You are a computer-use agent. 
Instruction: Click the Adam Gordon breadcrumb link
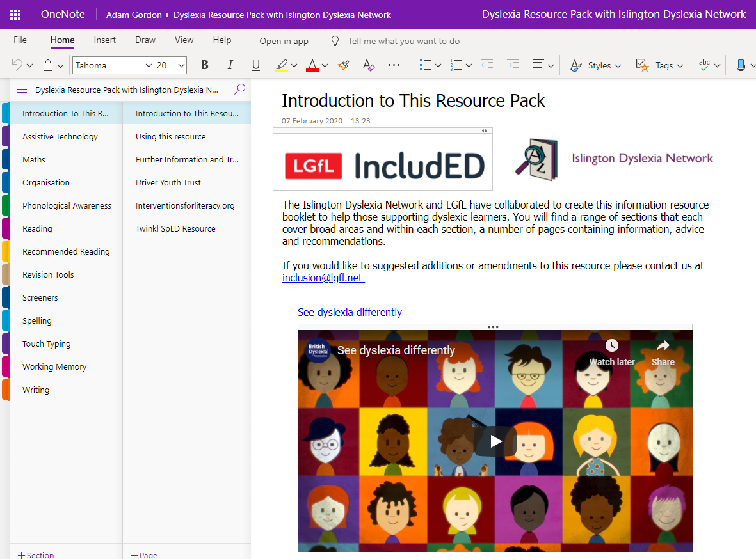pos(134,15)
